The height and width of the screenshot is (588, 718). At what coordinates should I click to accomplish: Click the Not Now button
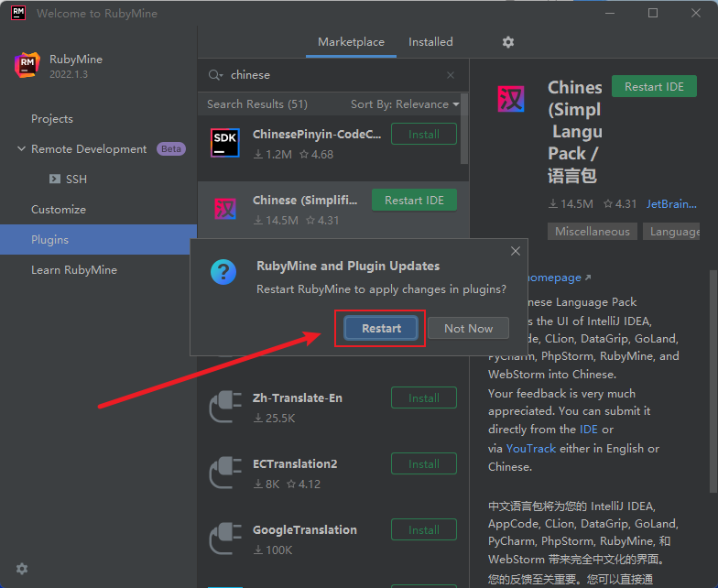click(469, 328)
